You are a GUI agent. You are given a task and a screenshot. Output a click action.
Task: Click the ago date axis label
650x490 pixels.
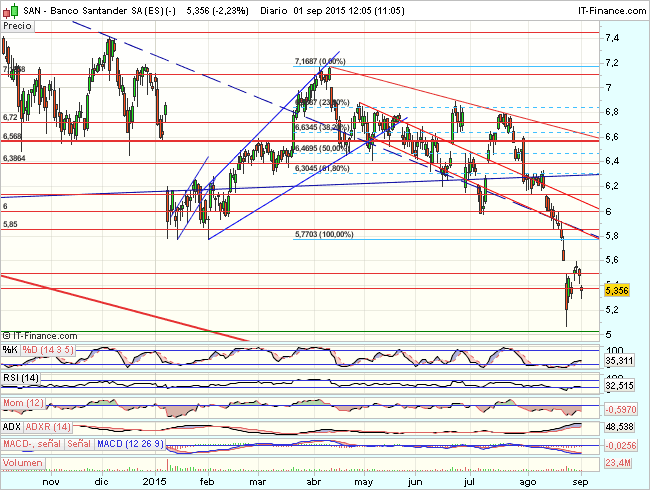[528, 482]
